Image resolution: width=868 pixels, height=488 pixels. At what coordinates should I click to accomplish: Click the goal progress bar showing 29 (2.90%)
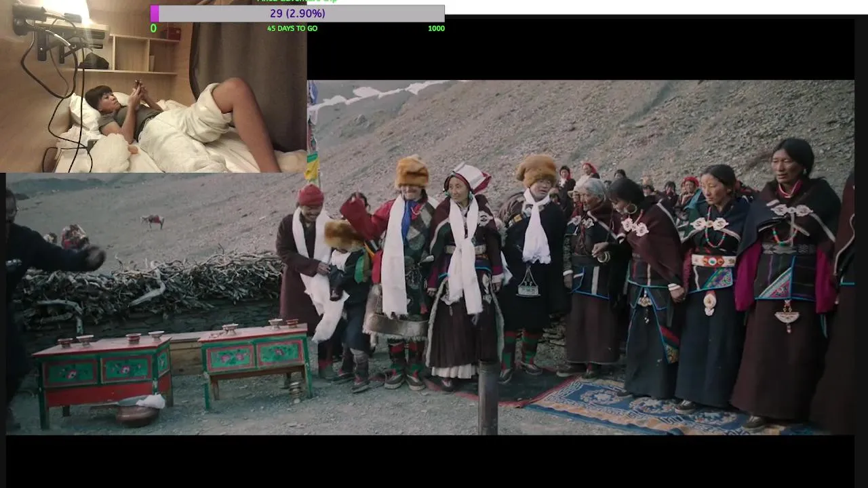click(297, 14)
